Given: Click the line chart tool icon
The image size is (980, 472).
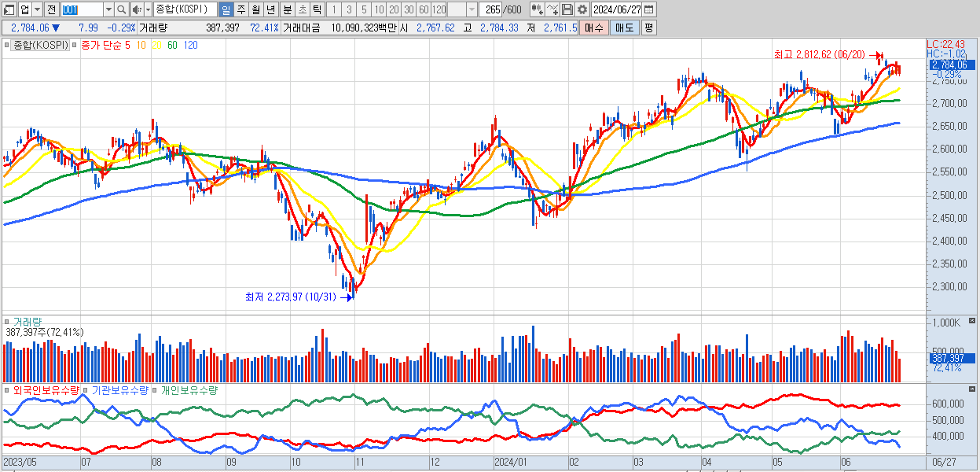Looking at the screenshot, I should tap(552, 9).
